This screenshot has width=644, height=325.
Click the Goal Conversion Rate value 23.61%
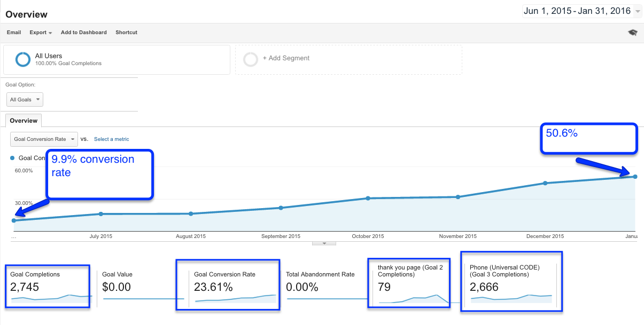213,287
